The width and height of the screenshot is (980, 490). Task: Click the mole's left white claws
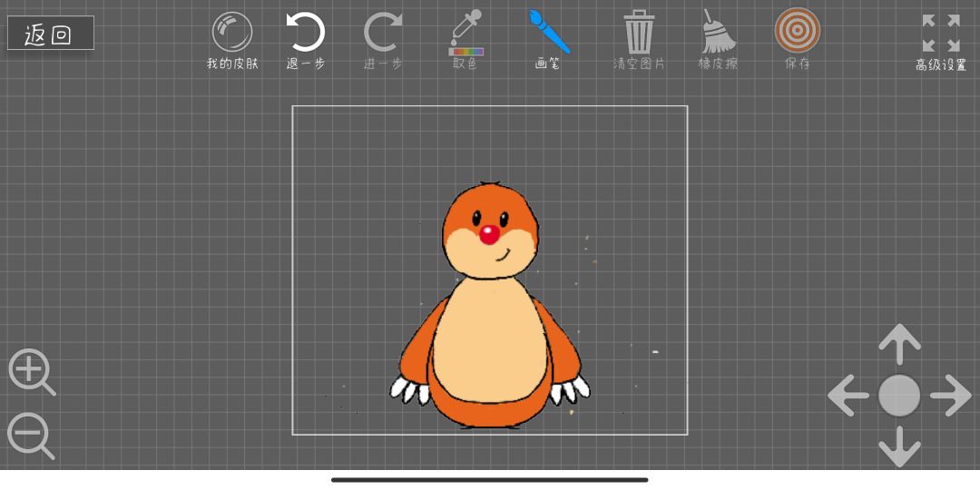[410, 389]
